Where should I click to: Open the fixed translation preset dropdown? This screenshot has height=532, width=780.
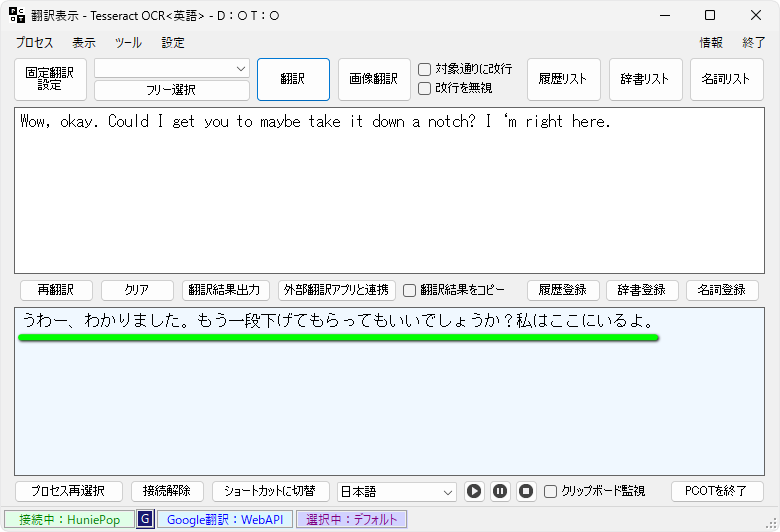172,69
